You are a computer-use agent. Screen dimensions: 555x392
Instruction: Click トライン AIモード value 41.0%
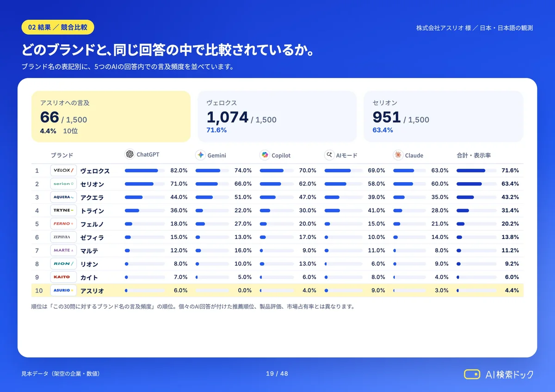point(376,210)
